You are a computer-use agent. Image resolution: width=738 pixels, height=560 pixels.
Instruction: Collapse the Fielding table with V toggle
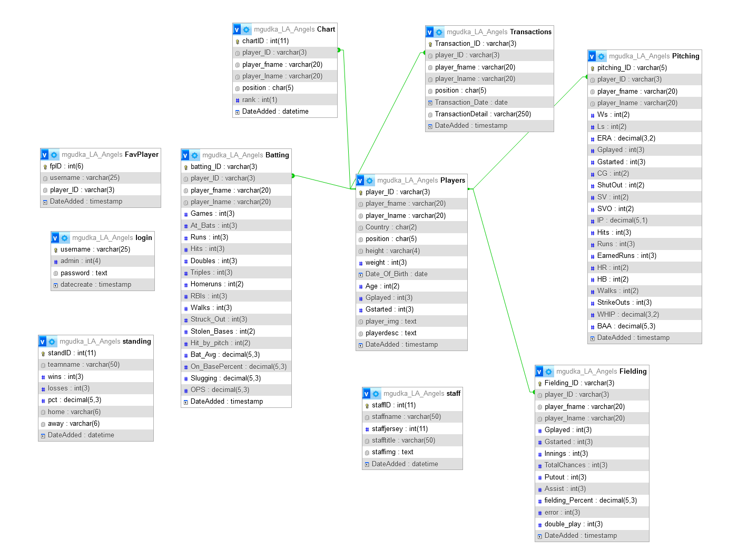pyautogui.click(x=539, y=372)
